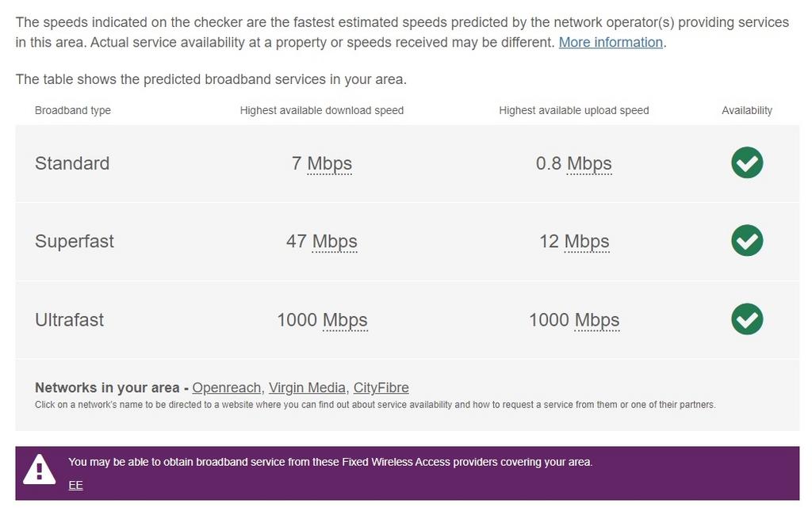
Task: Click the Ultrafast availability green checkmark icon
Action: point(747,319)
